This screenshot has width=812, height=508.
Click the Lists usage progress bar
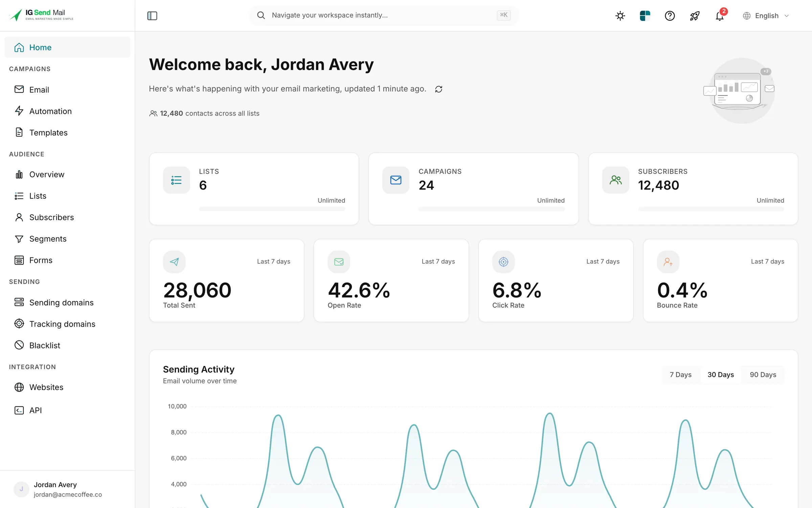pos(272,209)
